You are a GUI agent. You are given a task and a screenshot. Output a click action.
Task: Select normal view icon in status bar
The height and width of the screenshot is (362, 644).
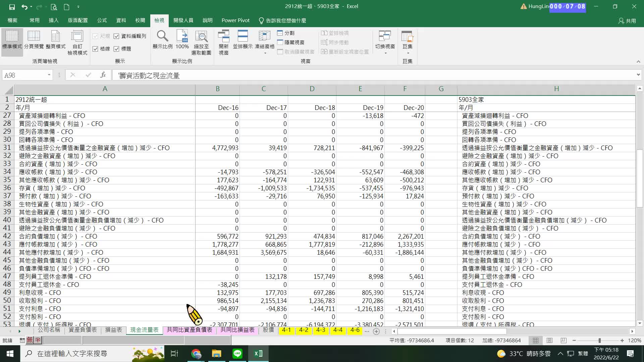pyautogui.click(x=536, y=340)
